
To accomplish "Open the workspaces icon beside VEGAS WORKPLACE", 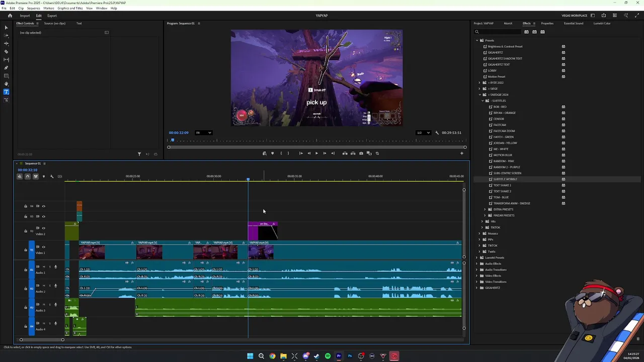I will point(593,16).
